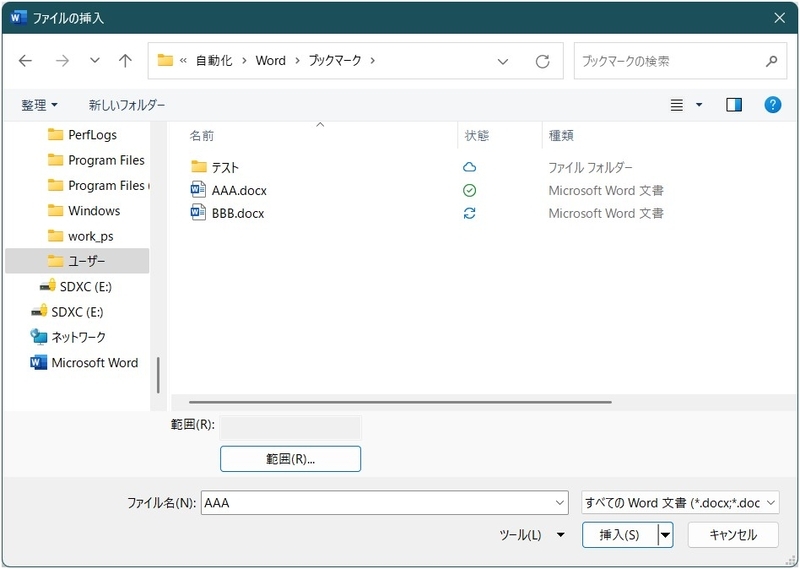Sort by the 種類 column header
The width and height of the screenshot is (800, 569).
(x=561, y=136)
